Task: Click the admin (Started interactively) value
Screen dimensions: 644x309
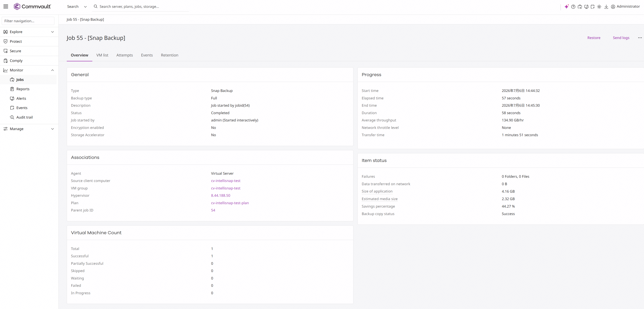Action: pyautogui.click(x=234, y=120)
